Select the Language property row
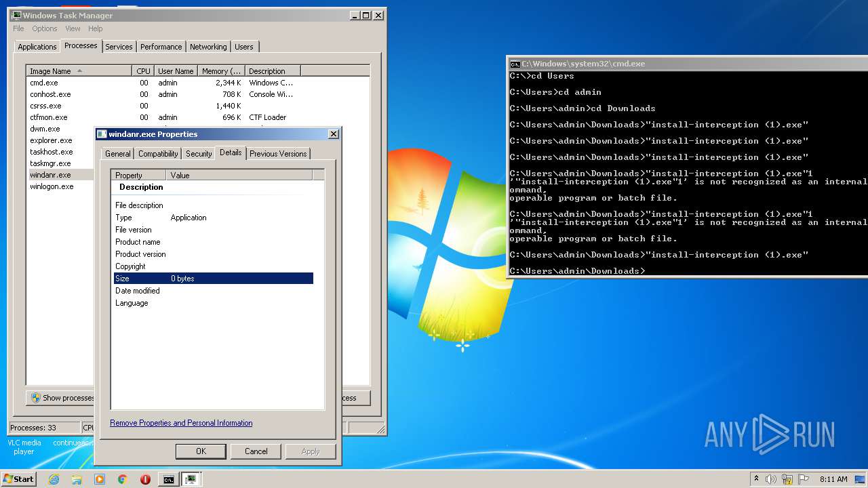Screen dimensions: 868x488 point(214,303)
